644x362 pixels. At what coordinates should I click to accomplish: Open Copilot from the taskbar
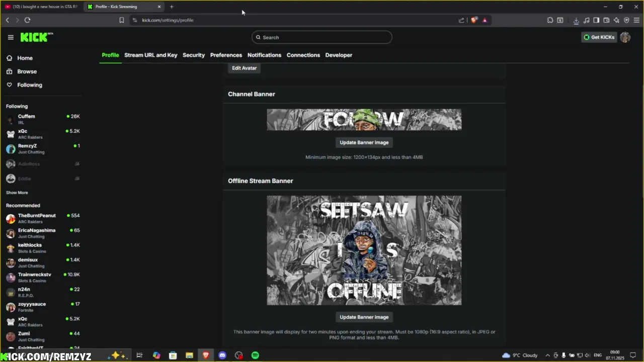click(x=156, y=355)
